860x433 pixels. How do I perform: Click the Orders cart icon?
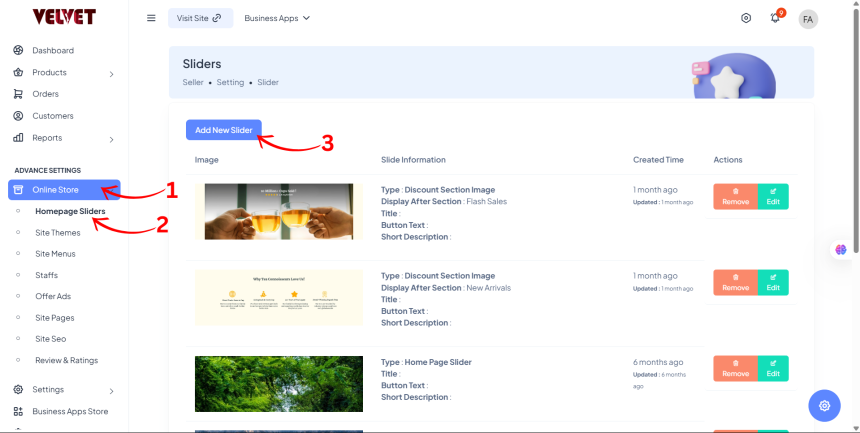tap(18, 94)
